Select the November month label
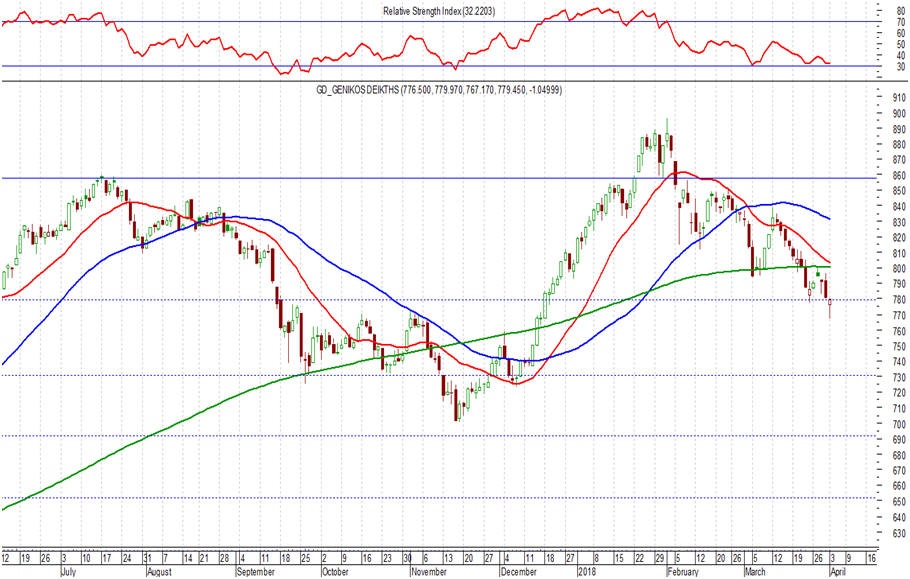910x579 pixels. [x=429, y=571]
